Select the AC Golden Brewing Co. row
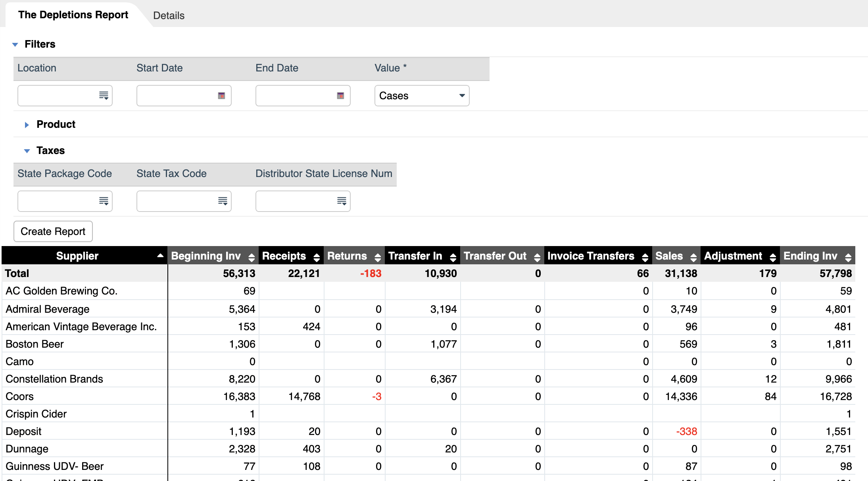This screenshot has width=868, height=481. [x=428, y=291]
